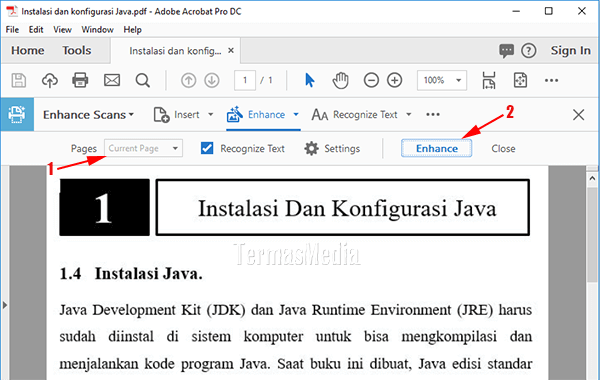600x380 pixels.
Task: Go to next page arrow icon
Action: tap(212, 80)
